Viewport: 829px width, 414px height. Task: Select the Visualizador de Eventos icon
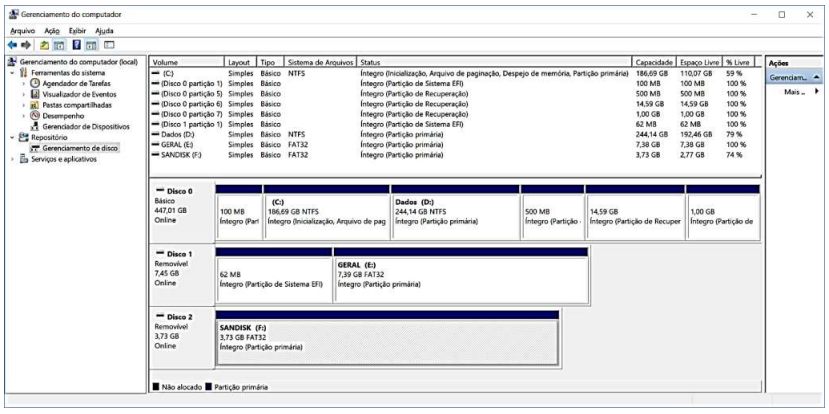tap(34, 94)
